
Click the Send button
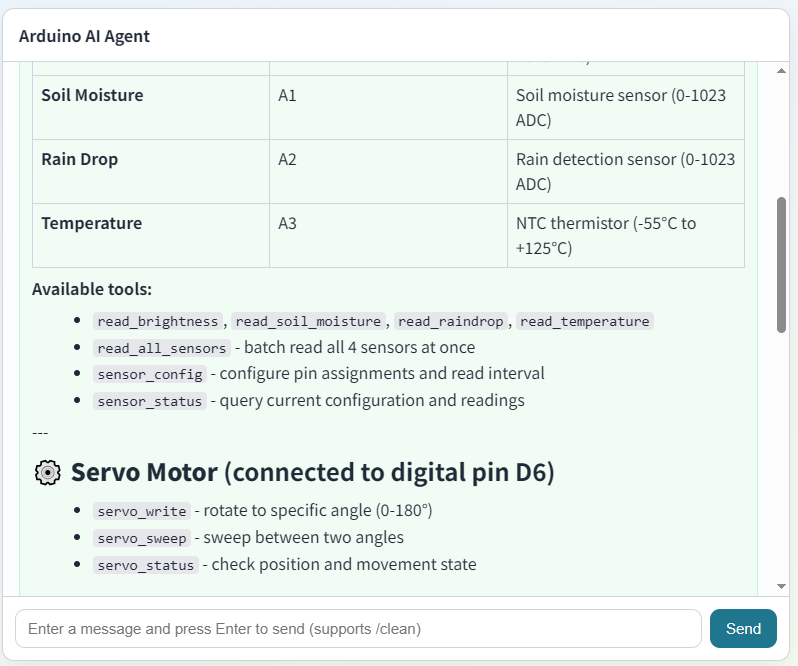743,628
